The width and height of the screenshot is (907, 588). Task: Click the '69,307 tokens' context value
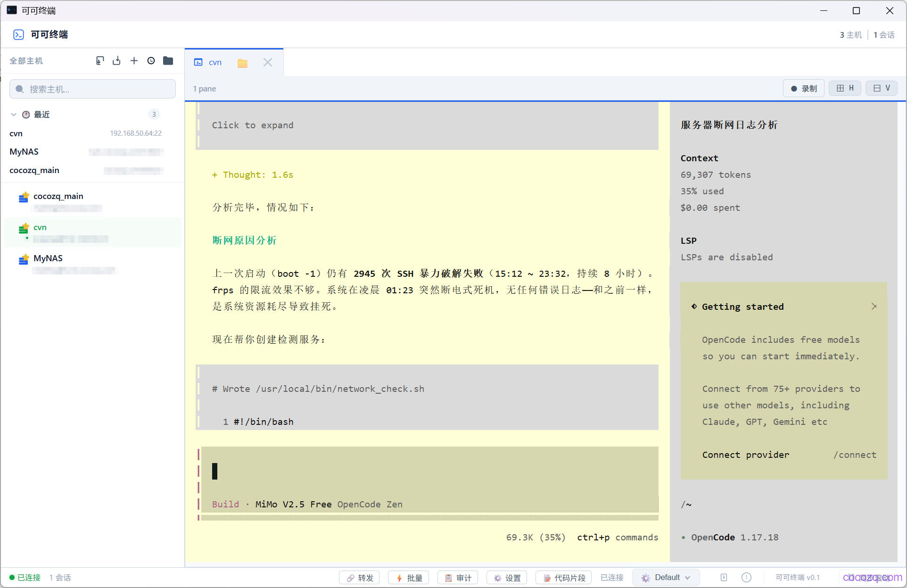click(716, 175)
